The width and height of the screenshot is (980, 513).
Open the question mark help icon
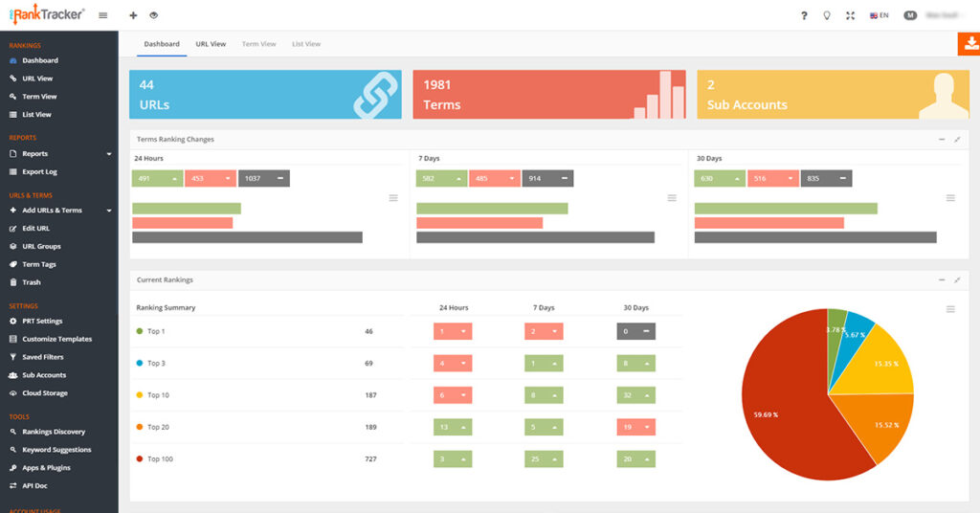[804, 15]
